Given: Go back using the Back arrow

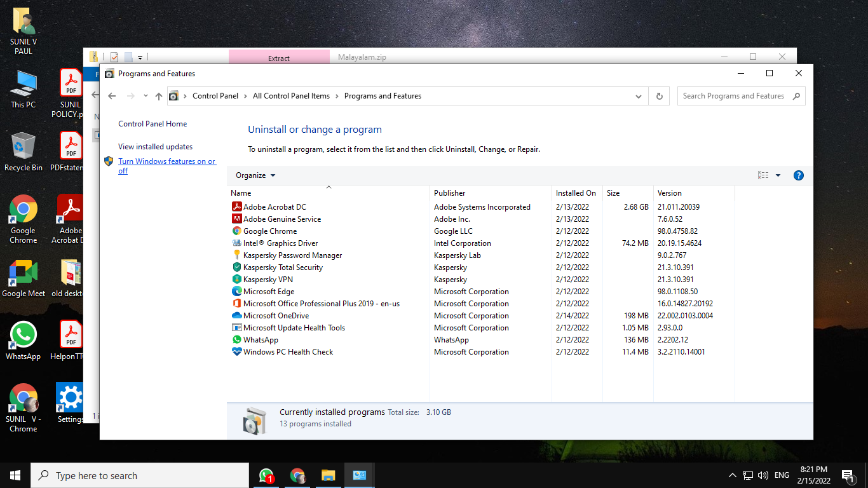Looking at the screenshot, I should click(112, 96).
